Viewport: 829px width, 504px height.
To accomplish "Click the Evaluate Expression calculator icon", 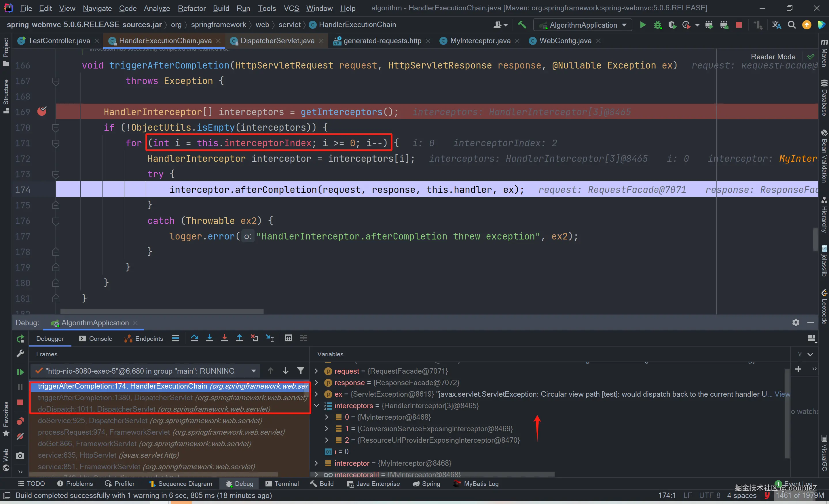I will coord(288,338).
